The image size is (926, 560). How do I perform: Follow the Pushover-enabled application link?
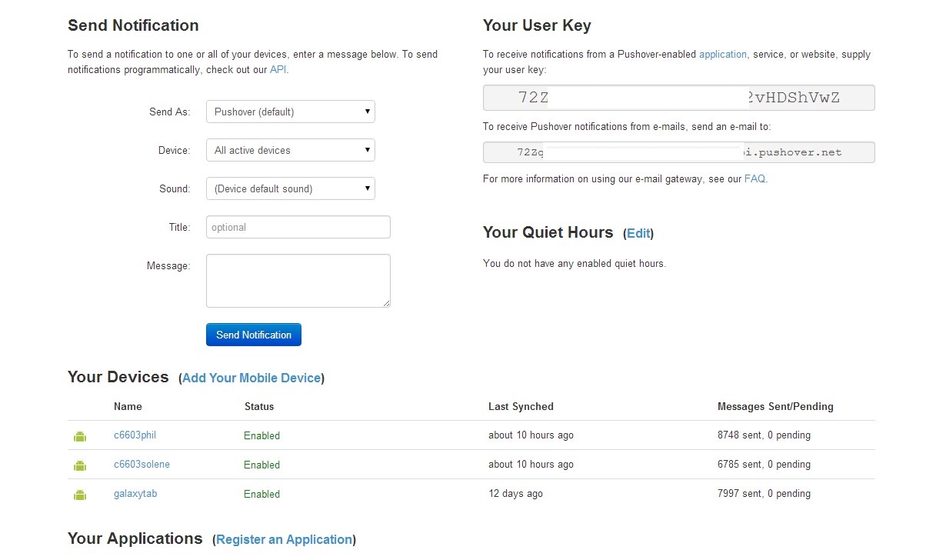(722, 55)
